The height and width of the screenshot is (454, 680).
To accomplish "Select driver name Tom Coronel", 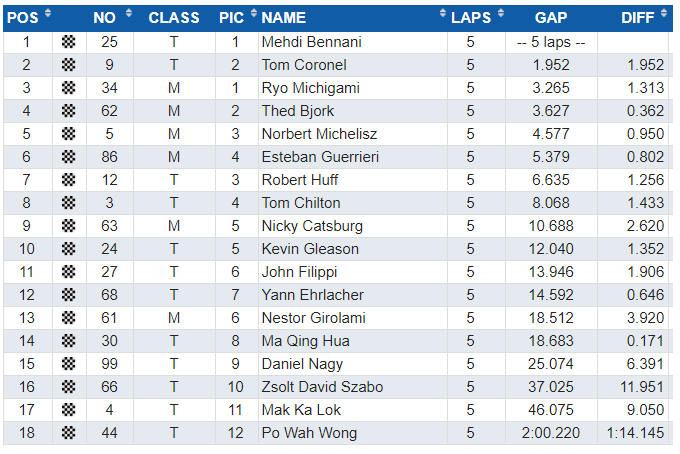I will coord(304,65).
